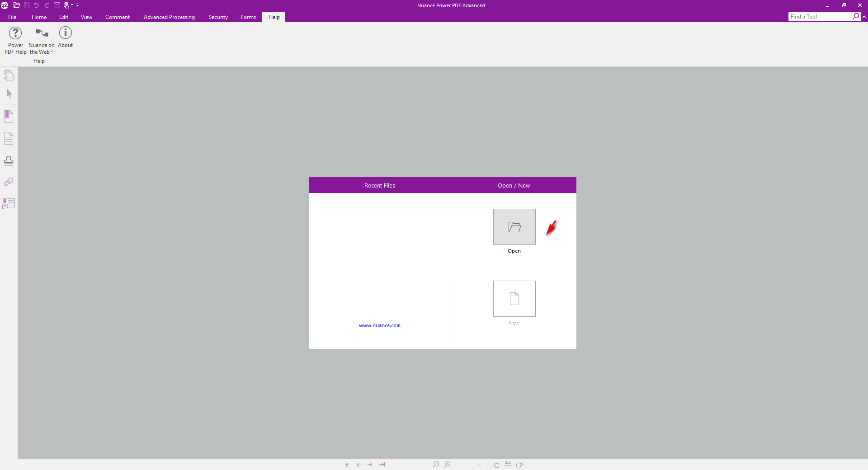Viewport: 868px width, 470px height.
Task: Click the New document button
Action: click(514, 299)
